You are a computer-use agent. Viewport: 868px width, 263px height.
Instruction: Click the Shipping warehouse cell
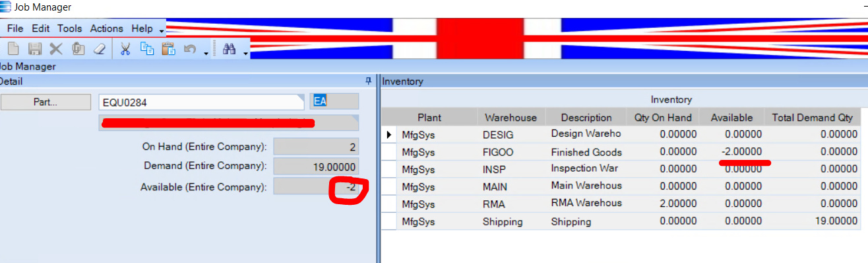pyautogui.click(x=511, y=221)
